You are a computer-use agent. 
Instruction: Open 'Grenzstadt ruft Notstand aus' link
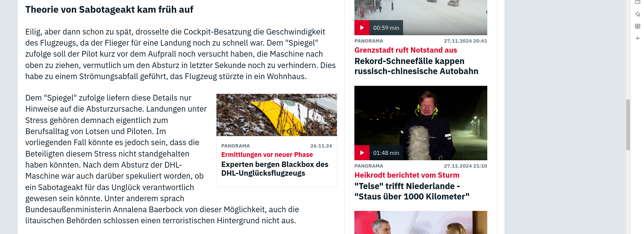tap(406, 50)
